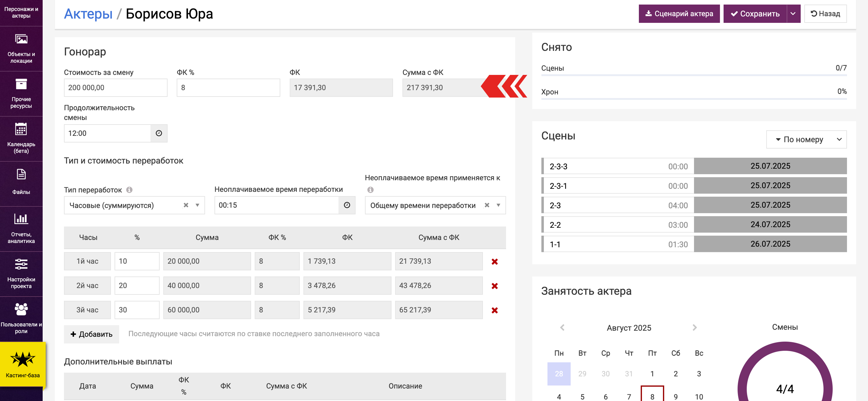
Task: Select day 1 in August calendar
Action: [652, 374]
